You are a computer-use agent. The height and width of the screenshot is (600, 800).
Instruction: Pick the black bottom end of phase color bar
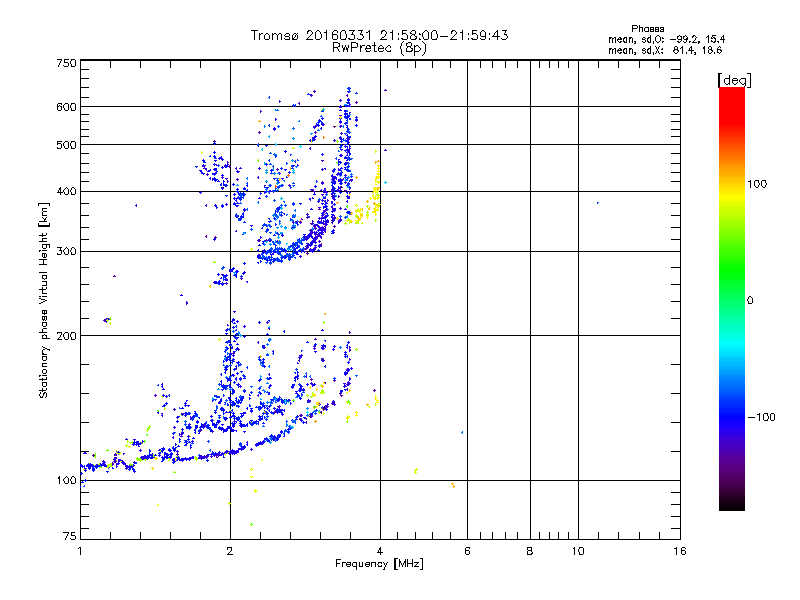(732, 505)
